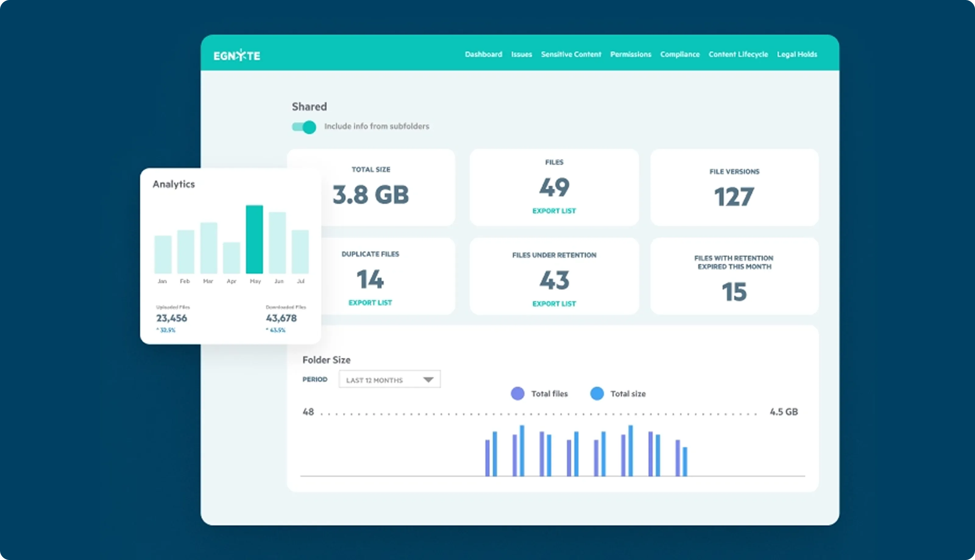975x560 pixels.
Task: Open the Last 12 Months period dropdown
Action: tap(389, 379)
